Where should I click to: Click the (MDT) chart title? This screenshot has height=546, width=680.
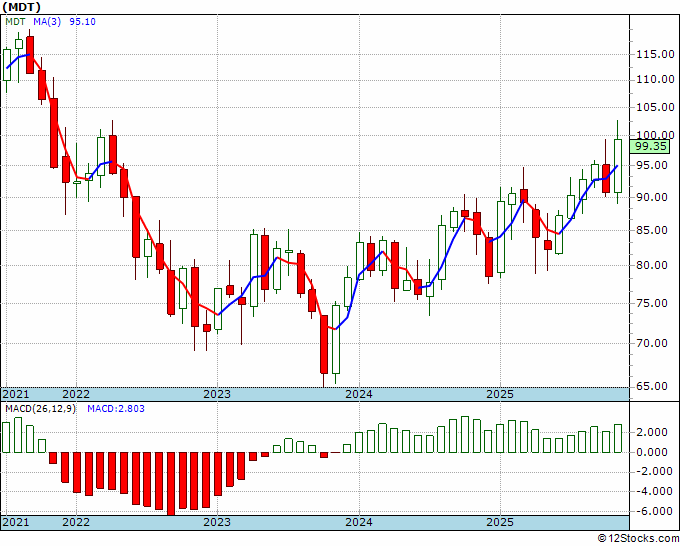pos(22,7)
